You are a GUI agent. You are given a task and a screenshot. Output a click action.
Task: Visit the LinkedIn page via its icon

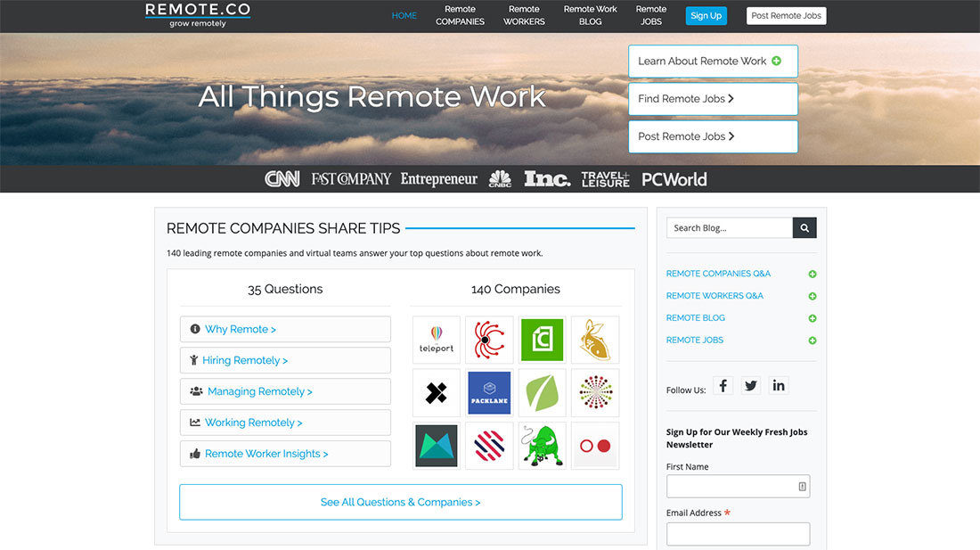click(778, 386)
